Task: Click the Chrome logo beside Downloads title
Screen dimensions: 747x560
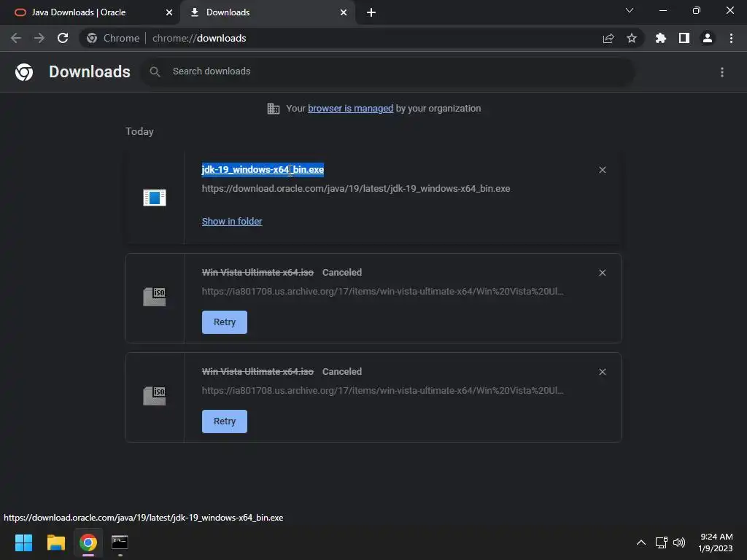Action: click(24, 72)
